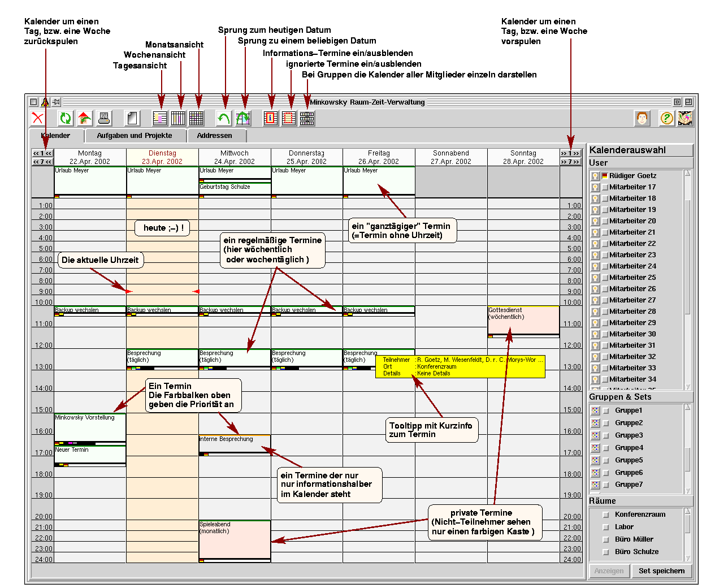The image size is (702, 588).
Task: Click the Räume list scrollbar
Action: [x=688, y=534]
